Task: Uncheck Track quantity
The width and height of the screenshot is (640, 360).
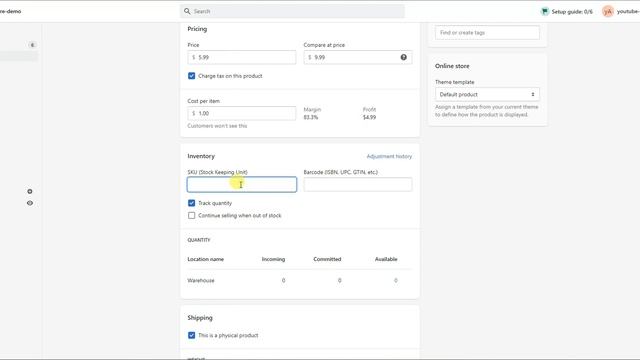Action: pyautogui.click(x=191, y=203)
